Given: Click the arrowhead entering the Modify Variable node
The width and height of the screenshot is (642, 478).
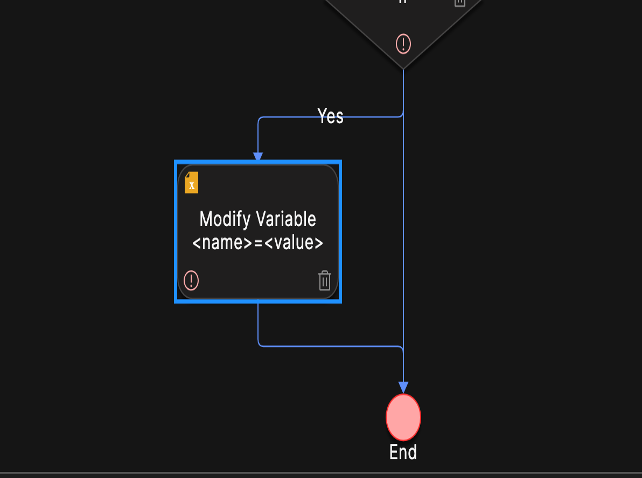Looking at the screenshot, I should click(258, 156).
